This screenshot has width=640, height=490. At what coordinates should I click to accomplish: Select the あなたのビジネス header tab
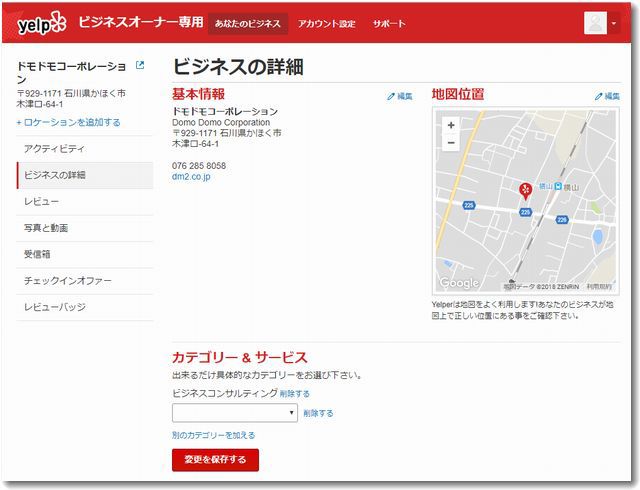click(x=248, y=24)
